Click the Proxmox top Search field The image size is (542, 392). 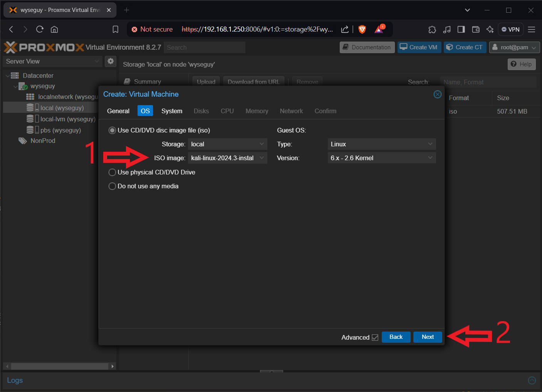point(205,47)
